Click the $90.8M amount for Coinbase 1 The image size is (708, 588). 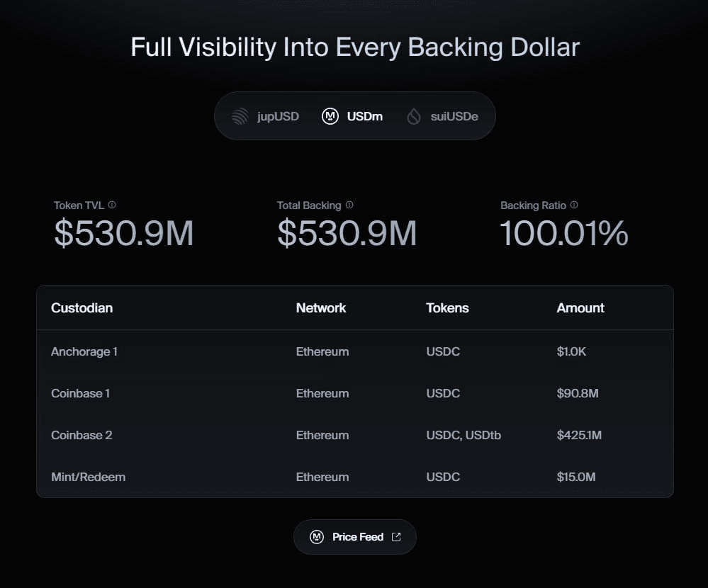pos(578,393)
